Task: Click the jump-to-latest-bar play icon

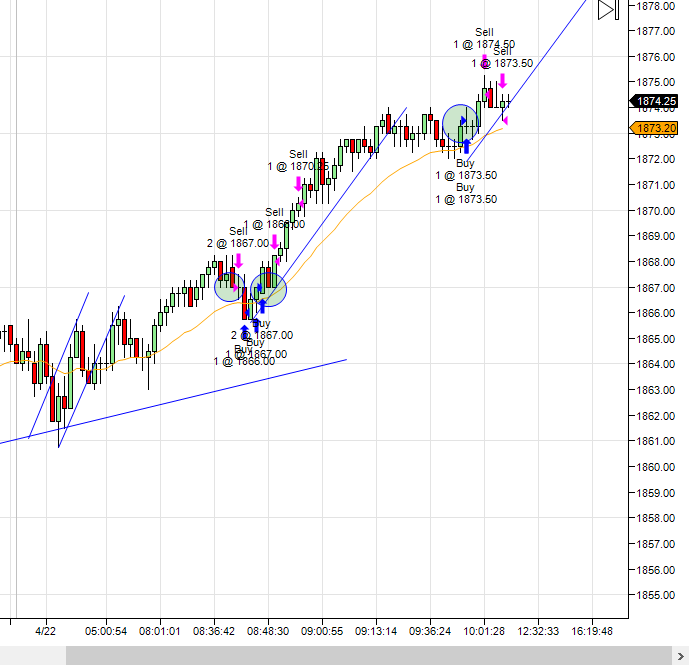Action: click(x=608, y=10)
